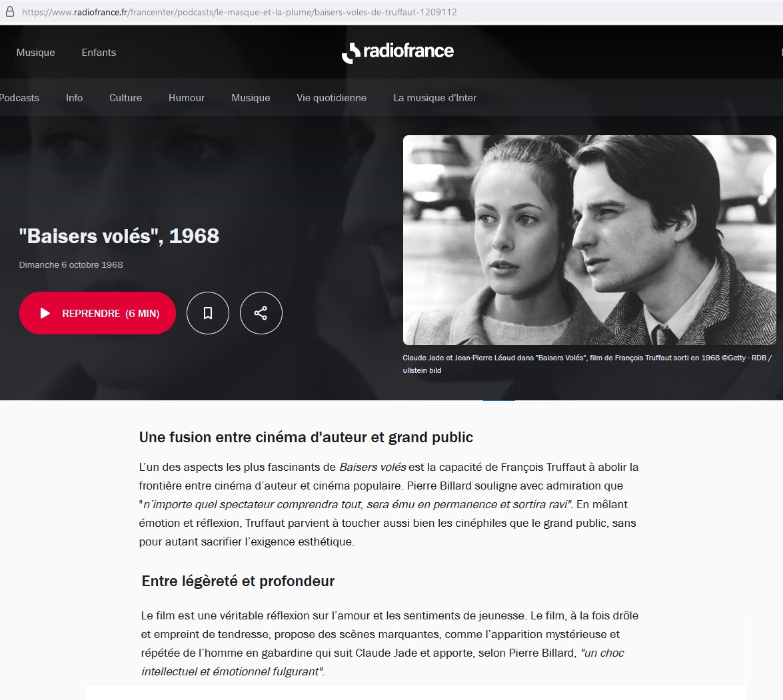
Task: Open La musique d'Inter link
Action: 434,98
